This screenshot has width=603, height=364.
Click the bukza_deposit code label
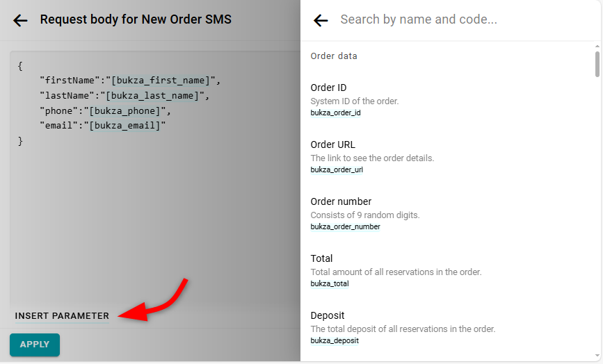[x=335, y=340]
